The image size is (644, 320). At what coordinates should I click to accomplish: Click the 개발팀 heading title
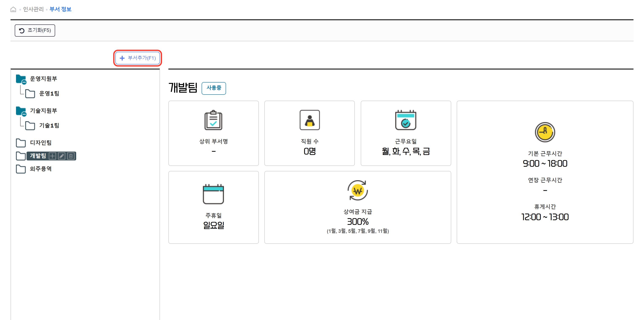[183, 88]
